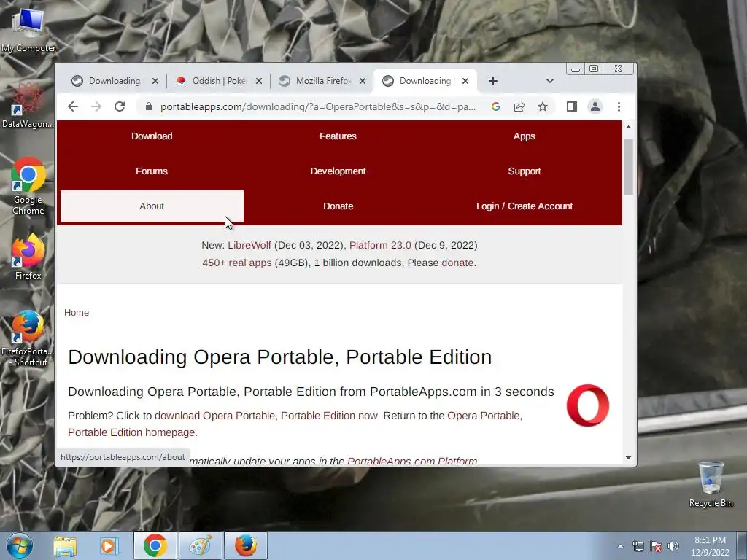Select My Computer desktop icon
This screenshot has height=560, width=747.
(28, 30)
